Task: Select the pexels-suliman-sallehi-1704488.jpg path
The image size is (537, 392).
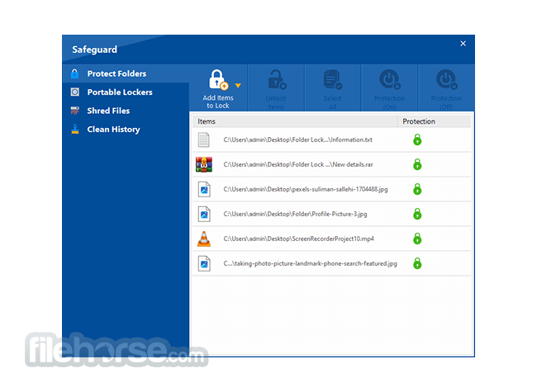Action: point(306,189)
